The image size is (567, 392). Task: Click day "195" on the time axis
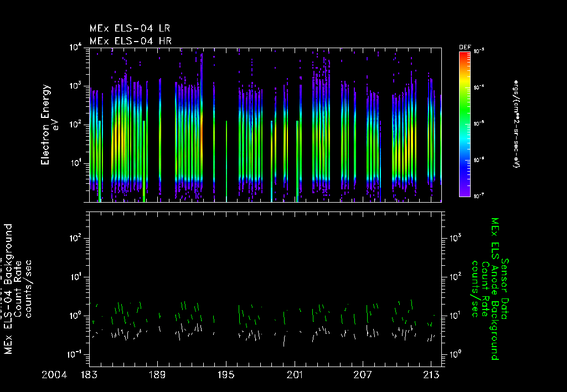click(226, 375)
